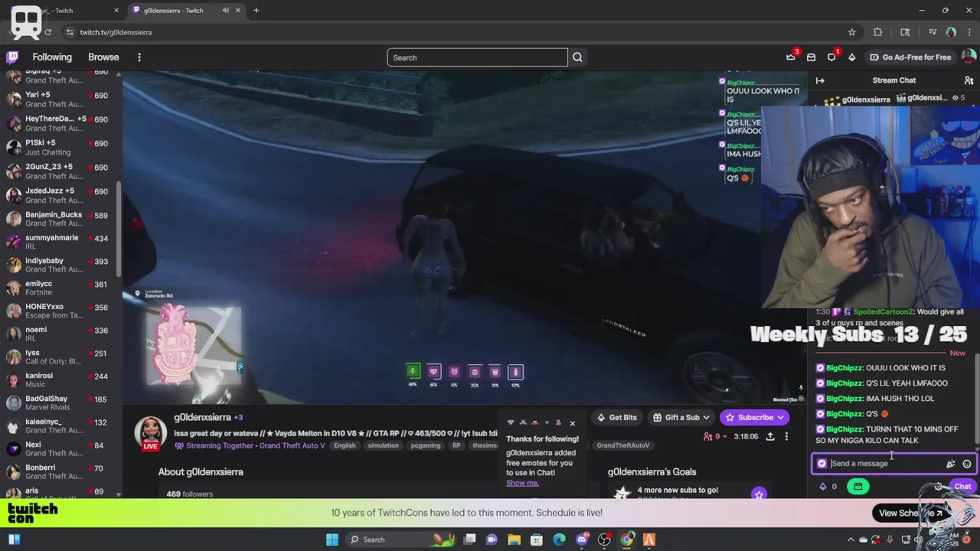Open the green channel points button
The image size is (980, 551).
(x=857, y=487)
